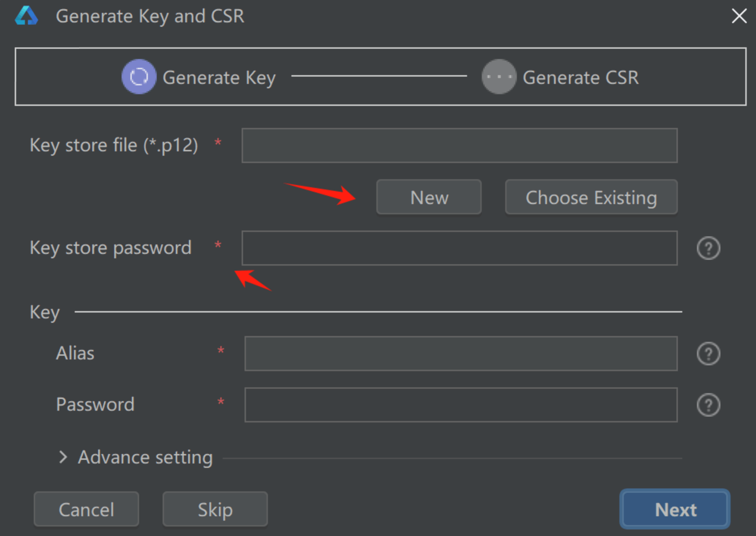Viewport: 756px width, 536px height.
Task: Select the Key store file input field
Action: 459,145
